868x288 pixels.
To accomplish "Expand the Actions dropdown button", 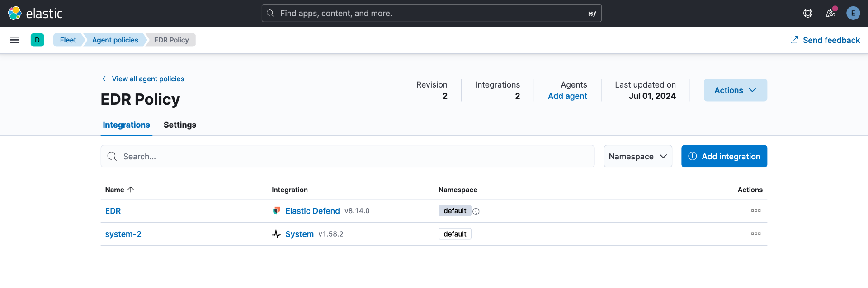I will point(736,90).
